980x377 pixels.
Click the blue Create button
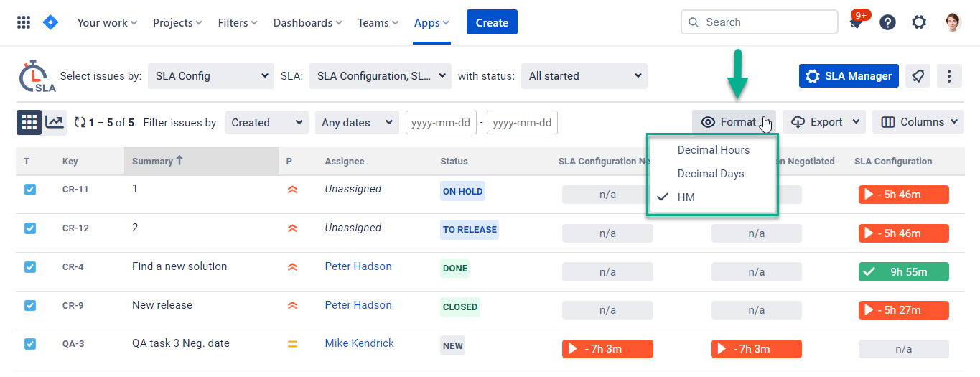(492, 22)
